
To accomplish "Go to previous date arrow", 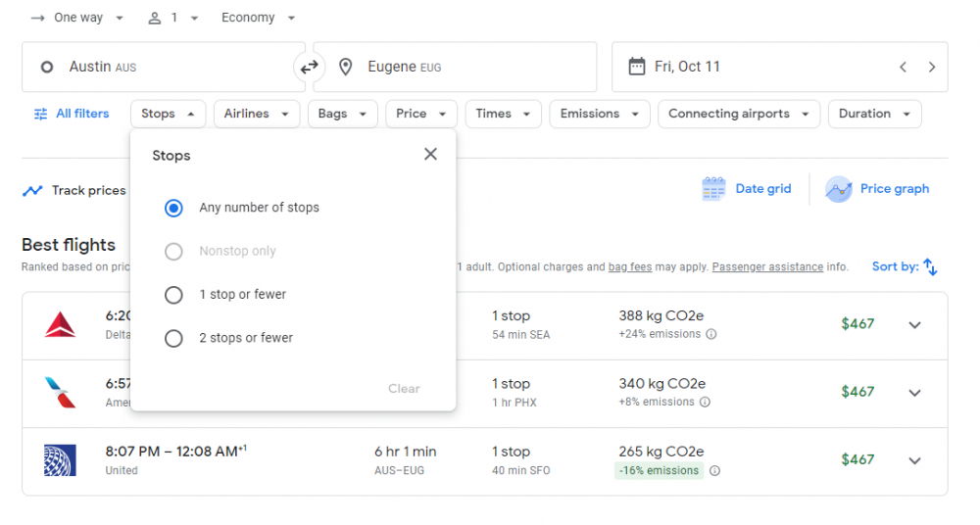I will [x=903, y=68].
